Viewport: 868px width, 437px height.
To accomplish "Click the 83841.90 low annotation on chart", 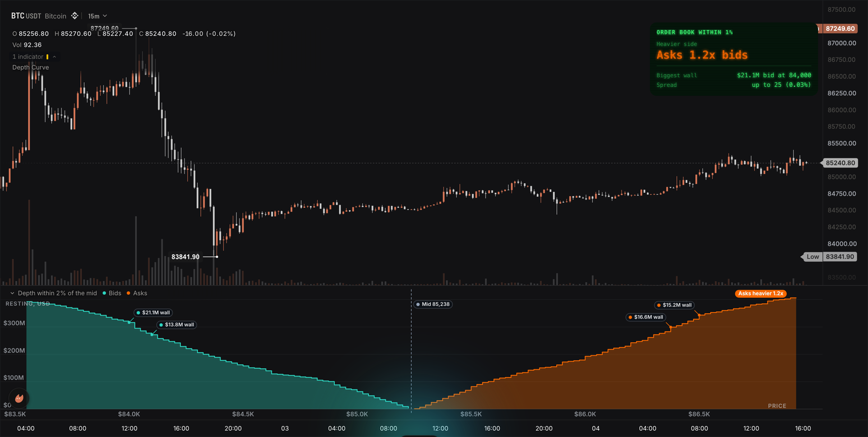I will point(186,257).
